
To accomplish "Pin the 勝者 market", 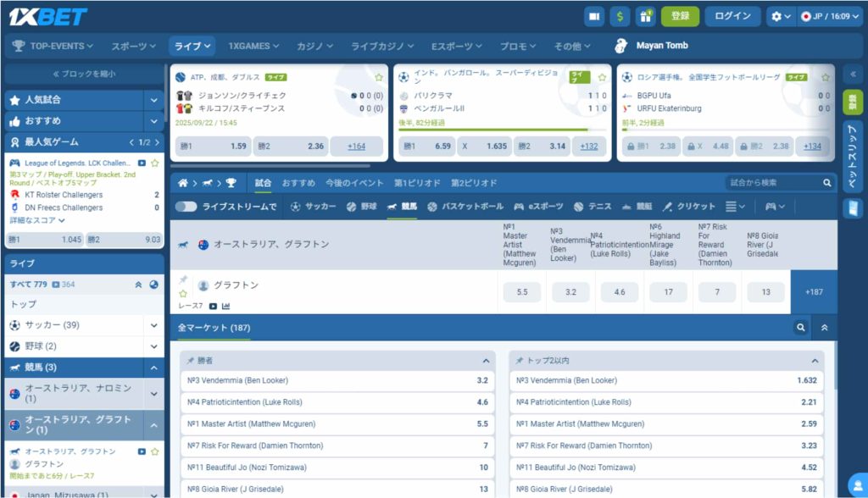I will [x=190, y=361].
